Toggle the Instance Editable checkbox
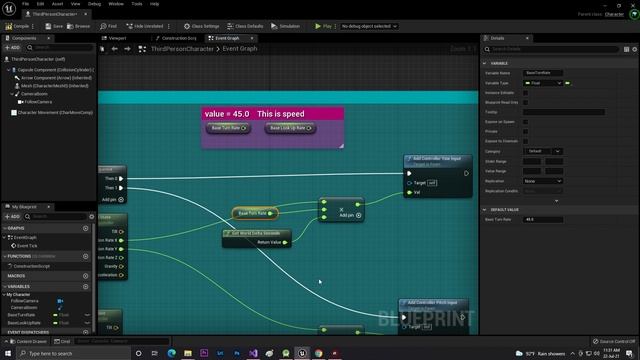This screenshot has width=640, height=360. (526, 93)
